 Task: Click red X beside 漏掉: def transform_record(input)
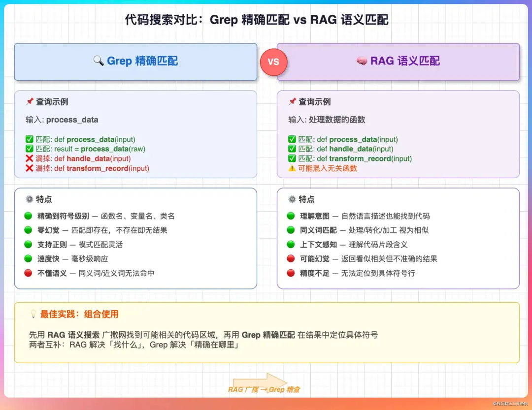(x=30, y=168)
